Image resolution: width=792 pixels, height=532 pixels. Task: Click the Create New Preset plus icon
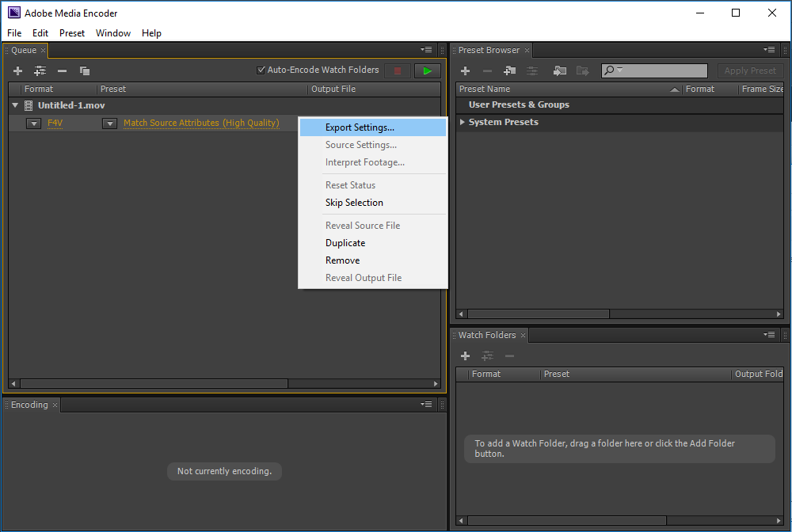click(x=465, y=70)
